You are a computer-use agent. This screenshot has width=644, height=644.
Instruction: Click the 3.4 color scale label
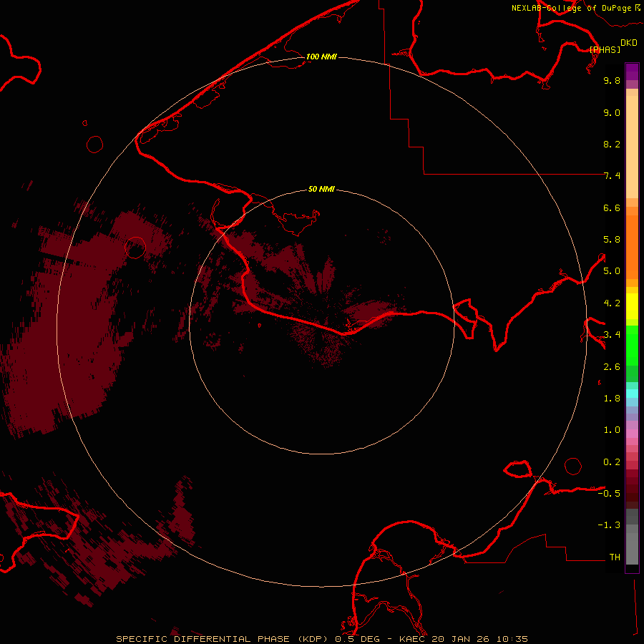pos(612,335)
